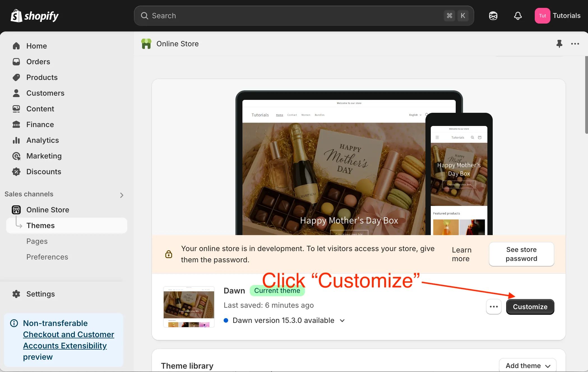Select the Orders icon
The image size is (588, 372).
click(17, 61)
